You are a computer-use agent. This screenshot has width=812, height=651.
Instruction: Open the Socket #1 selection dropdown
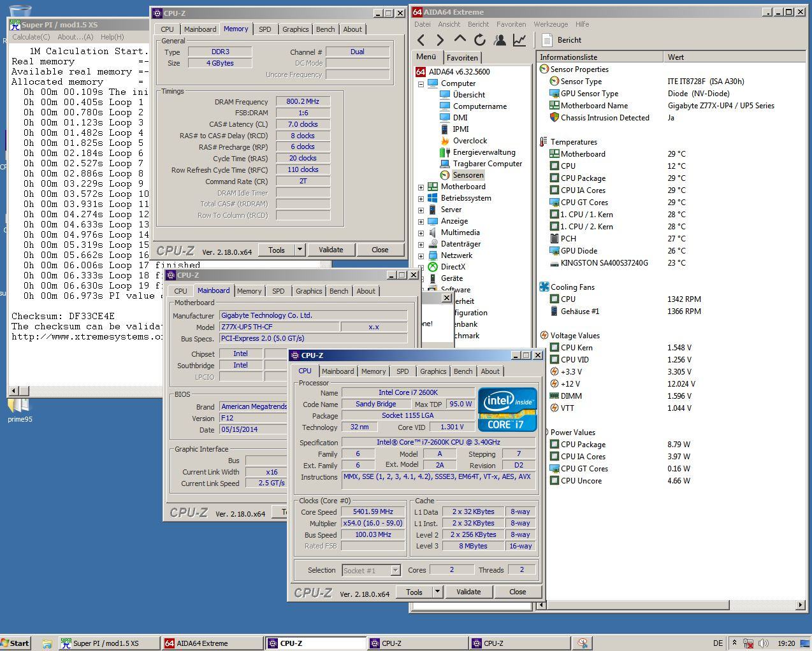click(395, 571)
